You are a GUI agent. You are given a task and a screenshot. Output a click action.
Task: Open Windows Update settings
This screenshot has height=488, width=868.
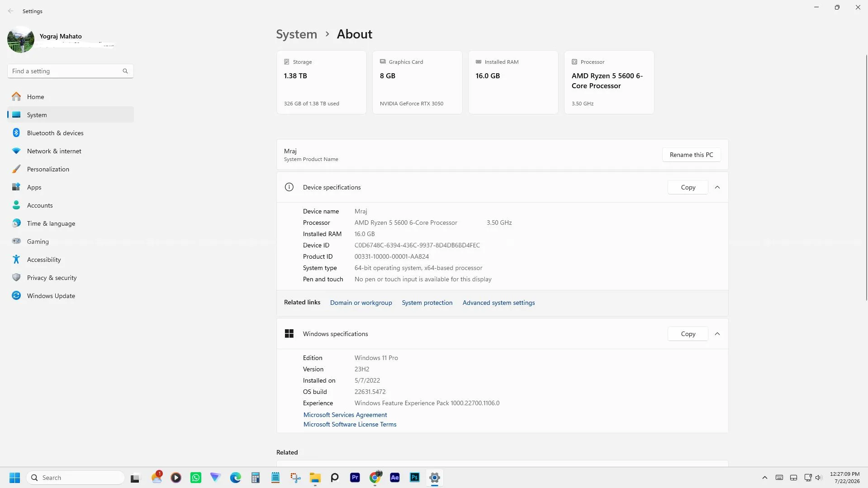click(x=71, y=296)
